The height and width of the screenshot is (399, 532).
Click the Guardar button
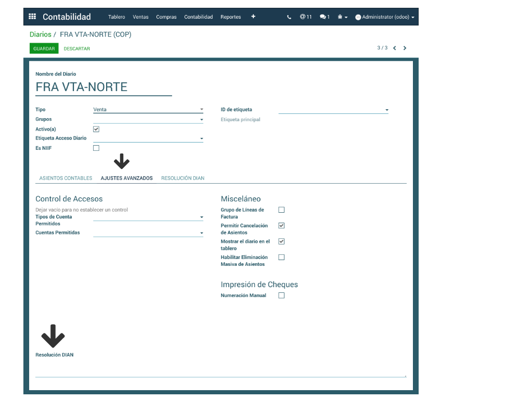click(44, 49)
